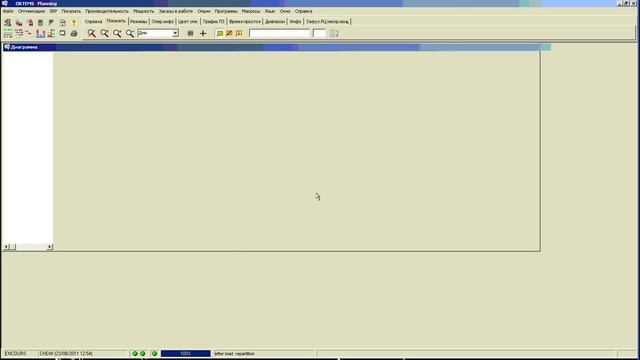Screen dimensions: 640x360
Task: Click the first yellow note icon
Action: (x=220, y=33)
